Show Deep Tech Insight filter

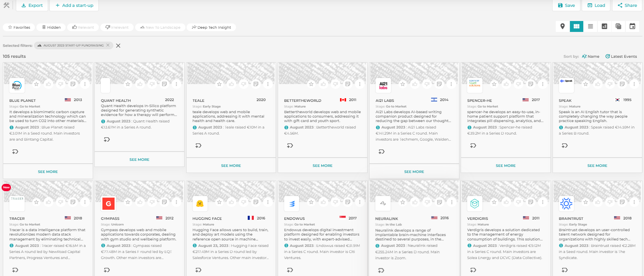[x=211, y=27]
